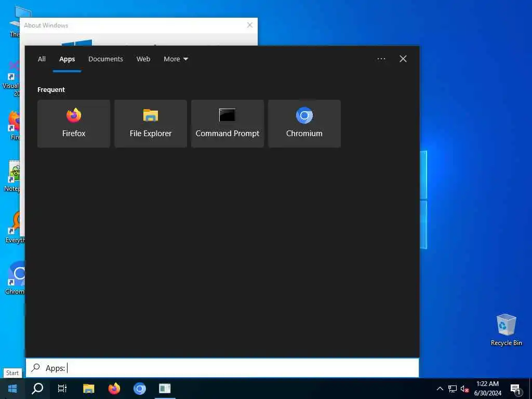Open Task View on the taskbar

62,389
